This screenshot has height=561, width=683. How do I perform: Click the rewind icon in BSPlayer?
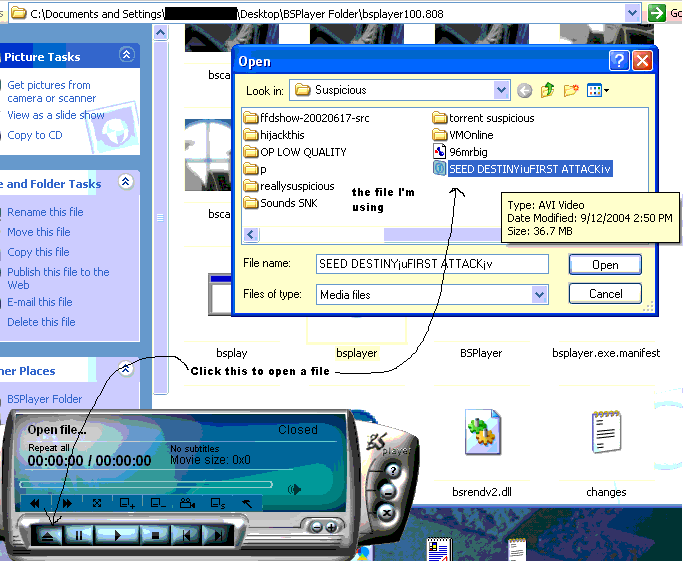35,504
